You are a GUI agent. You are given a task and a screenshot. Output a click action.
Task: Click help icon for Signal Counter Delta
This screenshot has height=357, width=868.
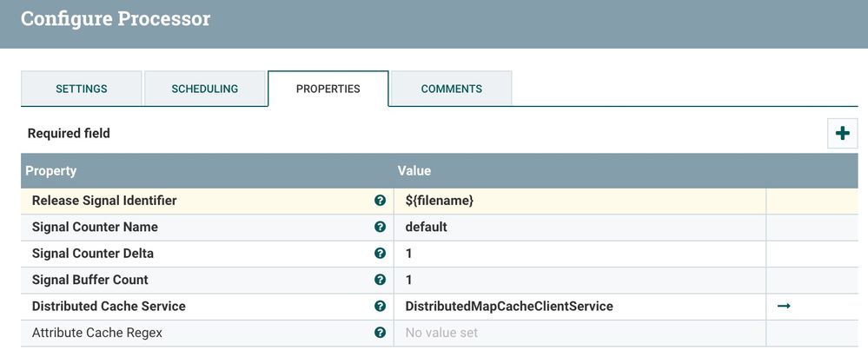pyautogui.click(x=380, y=254)
